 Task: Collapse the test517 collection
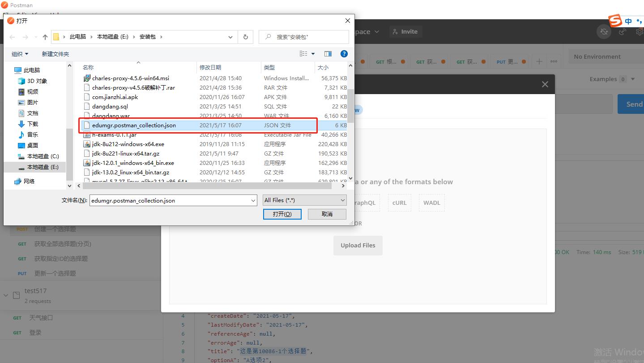click(6, 295)
